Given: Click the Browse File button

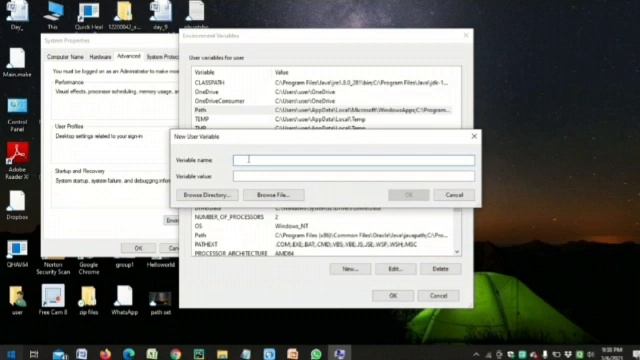Looking at the screenshot, I should (273, 195).
